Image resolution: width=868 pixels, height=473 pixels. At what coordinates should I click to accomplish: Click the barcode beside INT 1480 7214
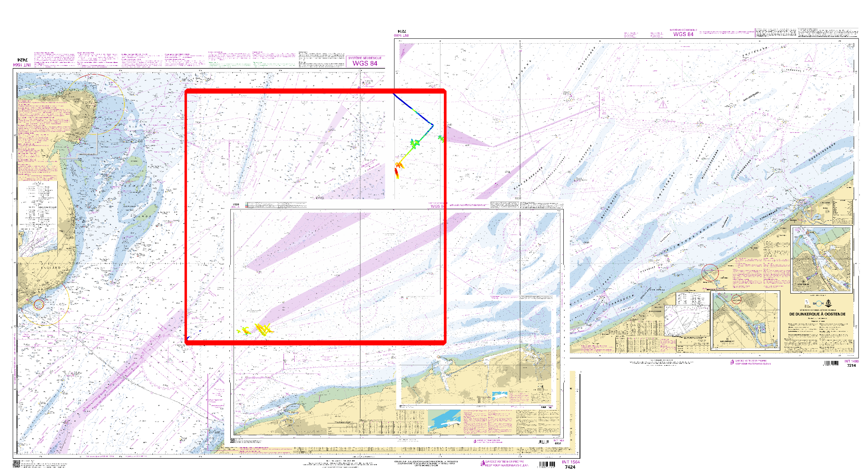click(831, 363)
